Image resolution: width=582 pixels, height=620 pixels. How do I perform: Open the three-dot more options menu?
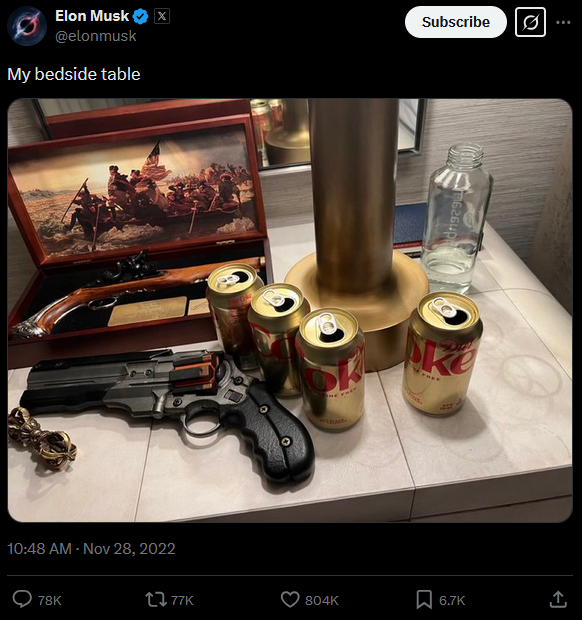[x=563, y=22]
